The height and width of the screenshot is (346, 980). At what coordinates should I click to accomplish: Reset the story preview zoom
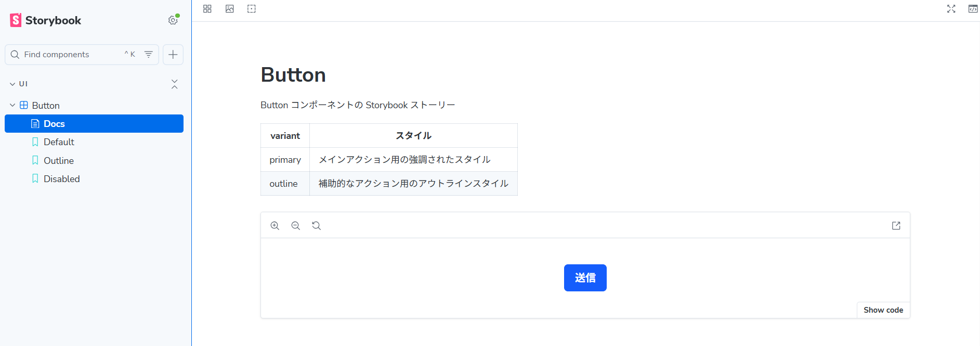coord(316,225)
